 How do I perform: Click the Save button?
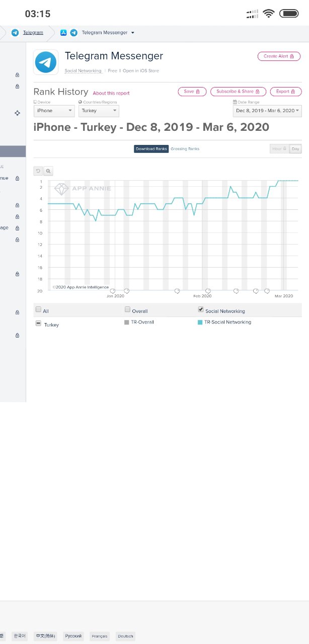point(192,92)
